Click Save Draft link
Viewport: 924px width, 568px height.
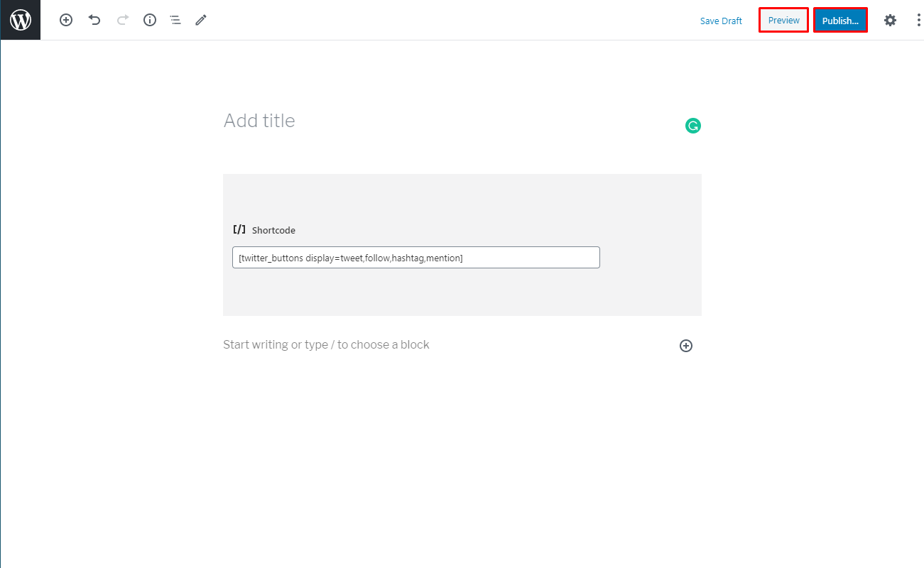pyautogui.click(x=721, y=21)
